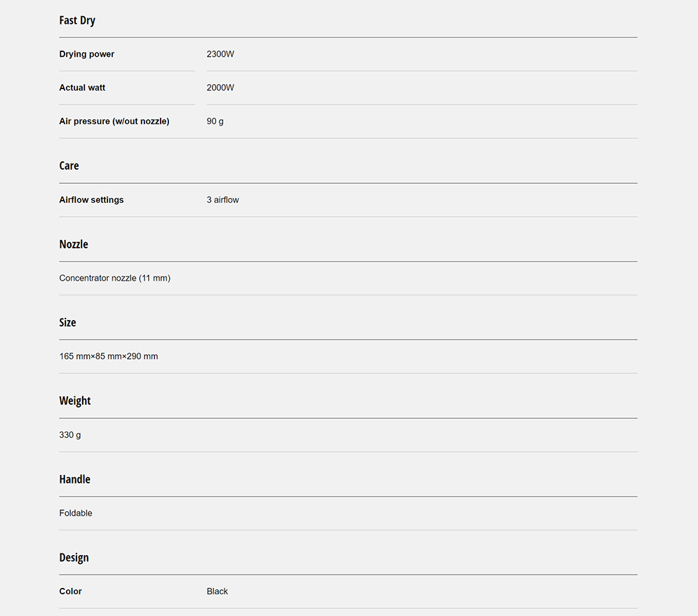698x616 pixels.
Task: Click the Design section heading
Action: point(74,558)
